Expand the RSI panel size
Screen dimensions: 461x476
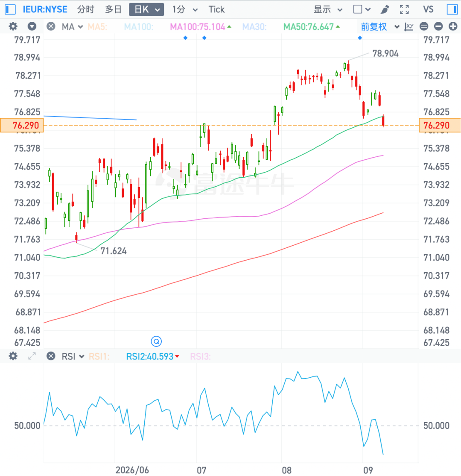pos(32,356)
